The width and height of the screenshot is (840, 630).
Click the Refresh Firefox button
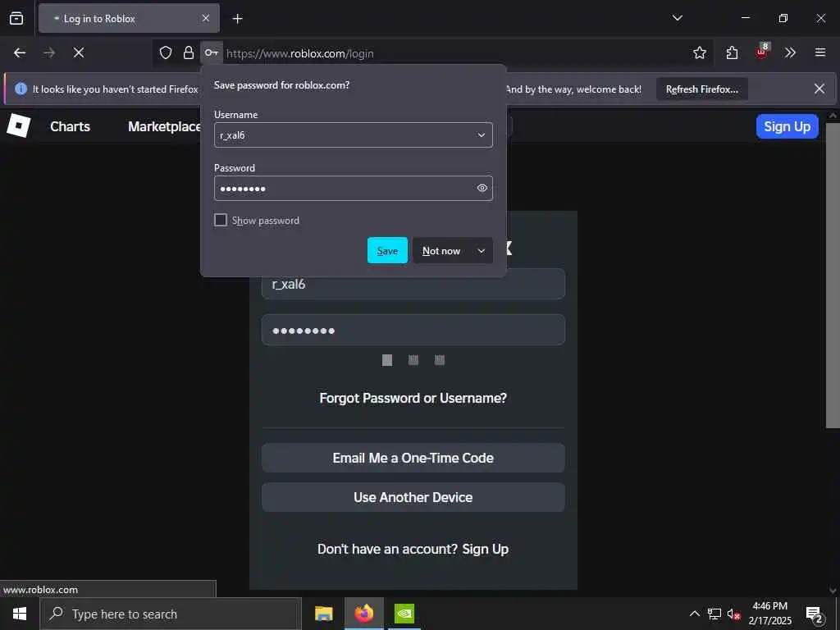point(702,89)
